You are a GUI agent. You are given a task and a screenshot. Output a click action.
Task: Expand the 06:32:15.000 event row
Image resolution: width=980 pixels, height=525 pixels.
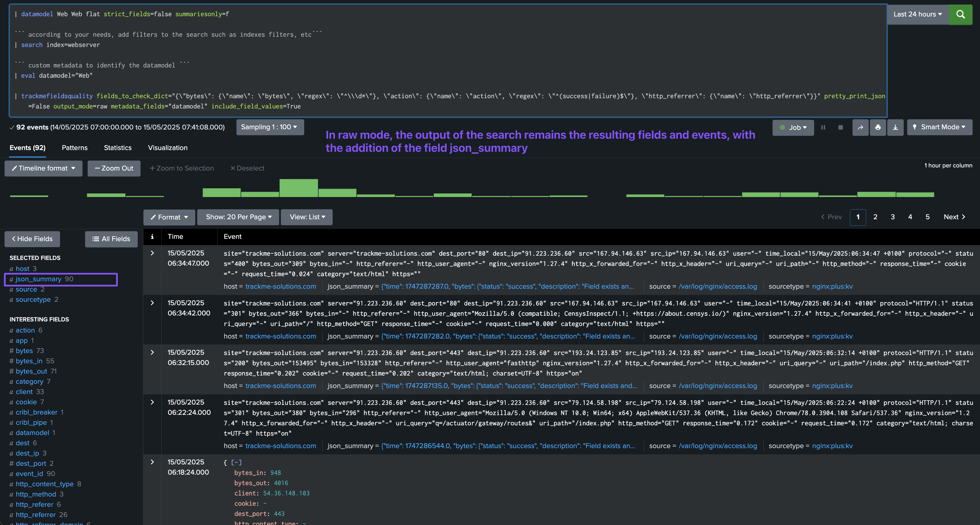pyautogui.click(x=152, y=352)
